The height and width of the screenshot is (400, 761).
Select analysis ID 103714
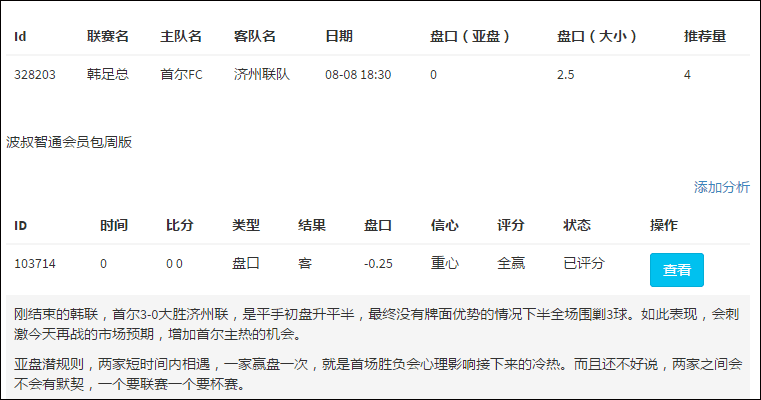[35, 264]
